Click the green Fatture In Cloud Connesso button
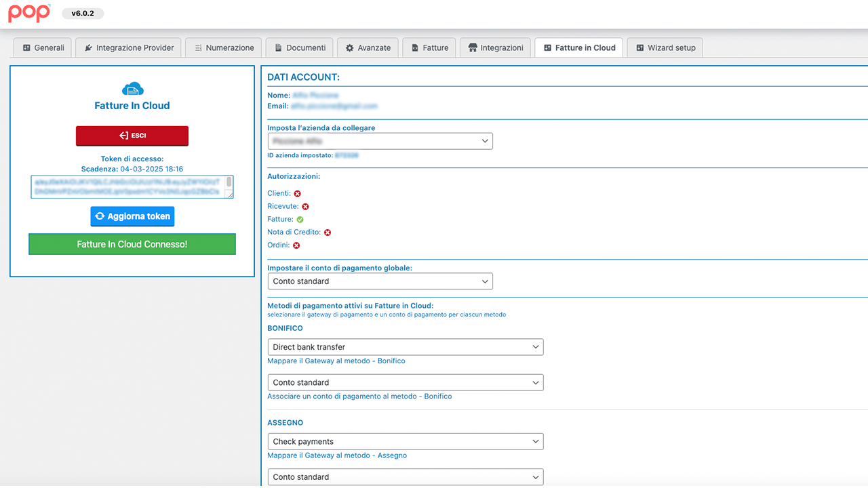 tap(132, 244)
